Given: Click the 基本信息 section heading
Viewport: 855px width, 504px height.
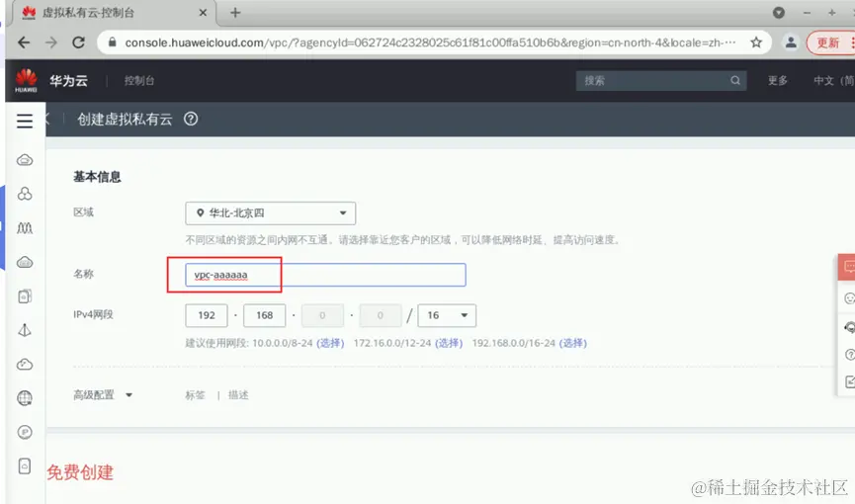Looking at the screenshot, I should tap(97, 177).
